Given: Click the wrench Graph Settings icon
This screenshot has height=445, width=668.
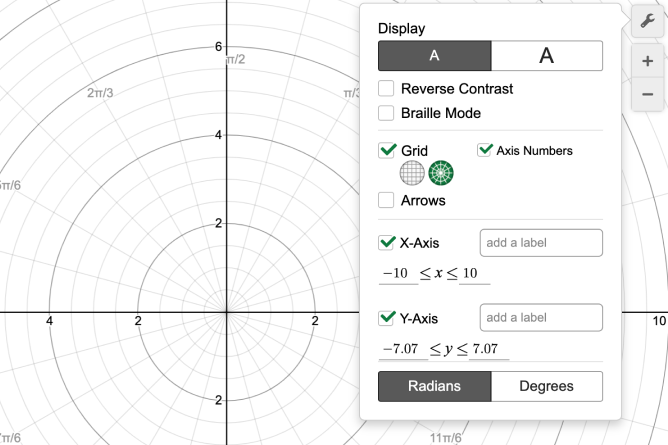Looking at the screenshot, I should tap(647, 21).
